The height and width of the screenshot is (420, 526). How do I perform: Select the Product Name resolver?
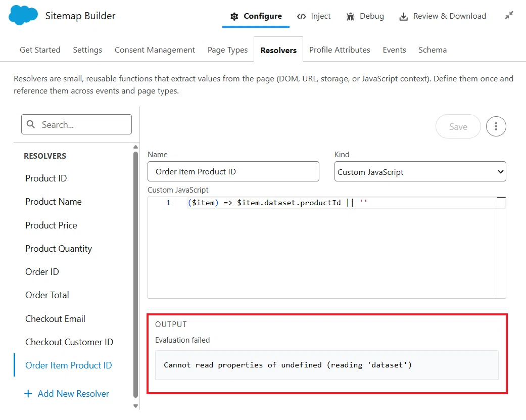pyautogui.click(x=54, y=202)
